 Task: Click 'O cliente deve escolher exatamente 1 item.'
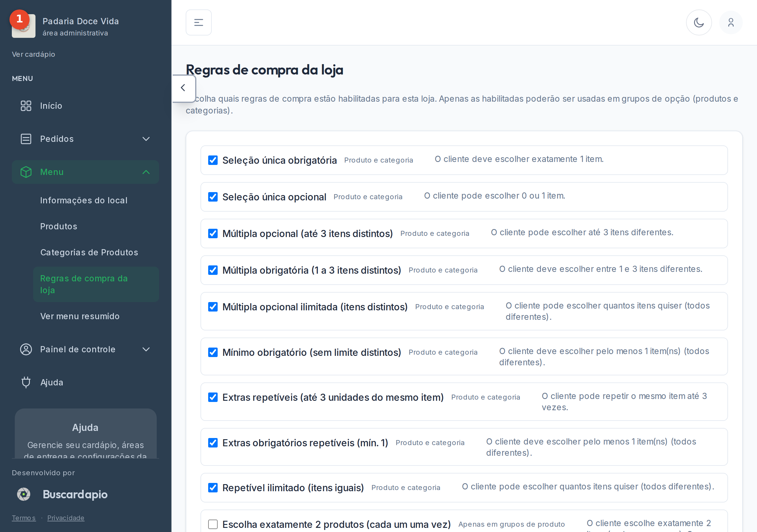pos(519,159)
